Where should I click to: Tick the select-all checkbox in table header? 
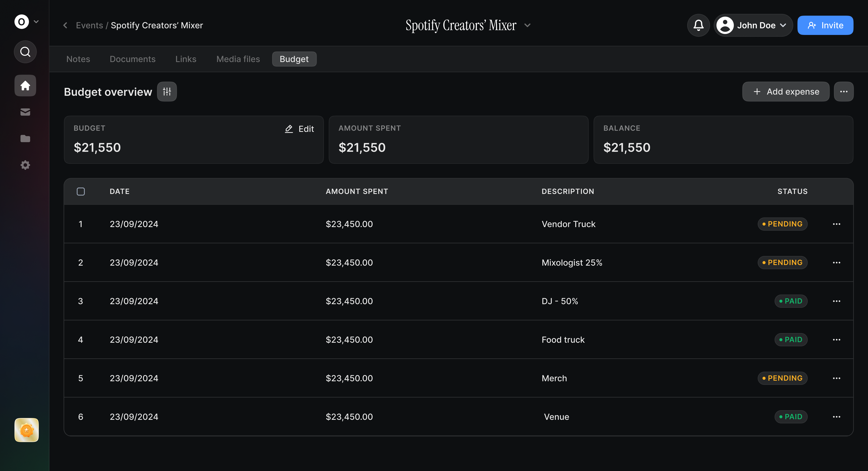click(x=81, y=192)
